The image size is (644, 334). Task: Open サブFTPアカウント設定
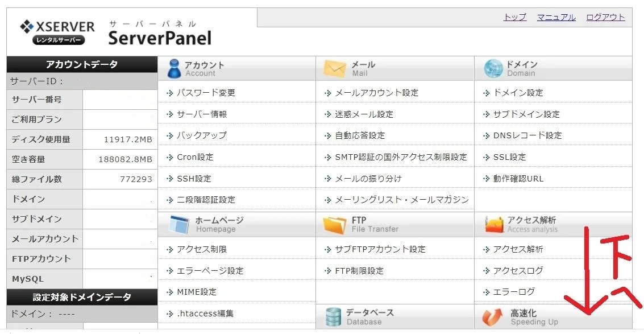click(380, 249)
